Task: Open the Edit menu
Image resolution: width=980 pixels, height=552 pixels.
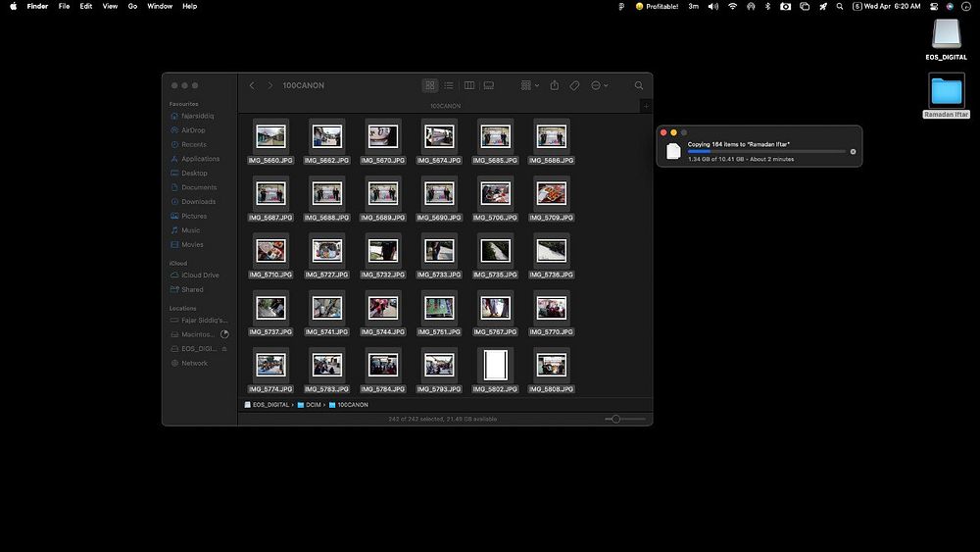Action: [x=85, y=6]
